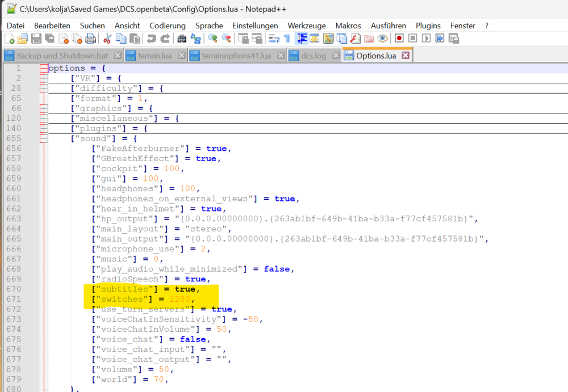Open the Plugins menu
Screen dimensions: 568x392
point(428,26)
